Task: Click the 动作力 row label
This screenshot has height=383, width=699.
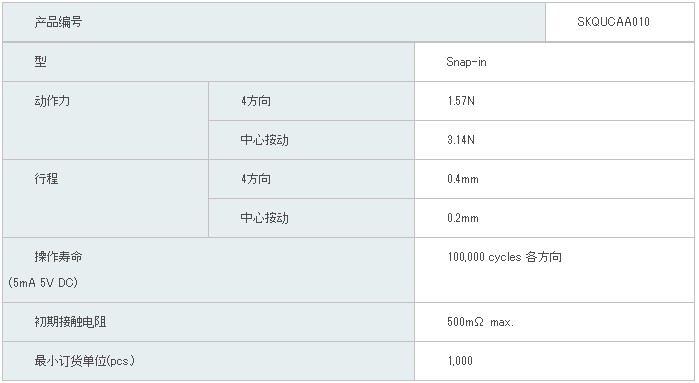Action: [x=52, y=101]
